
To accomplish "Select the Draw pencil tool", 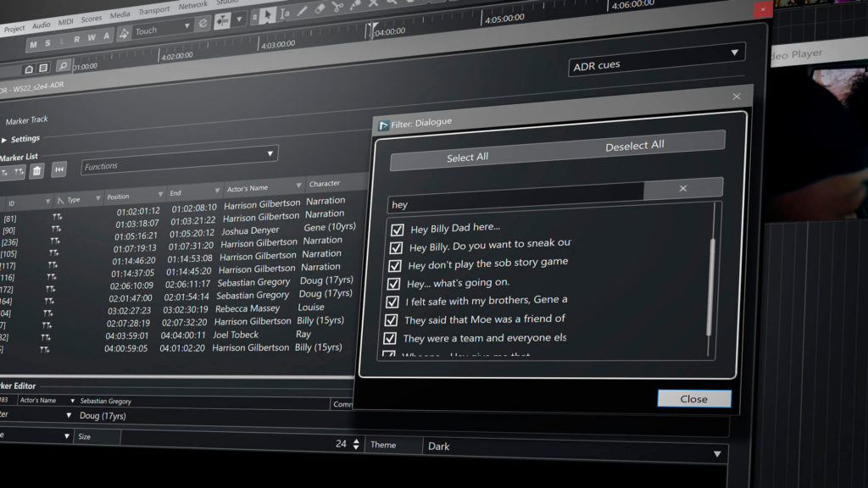I will 303,11.
